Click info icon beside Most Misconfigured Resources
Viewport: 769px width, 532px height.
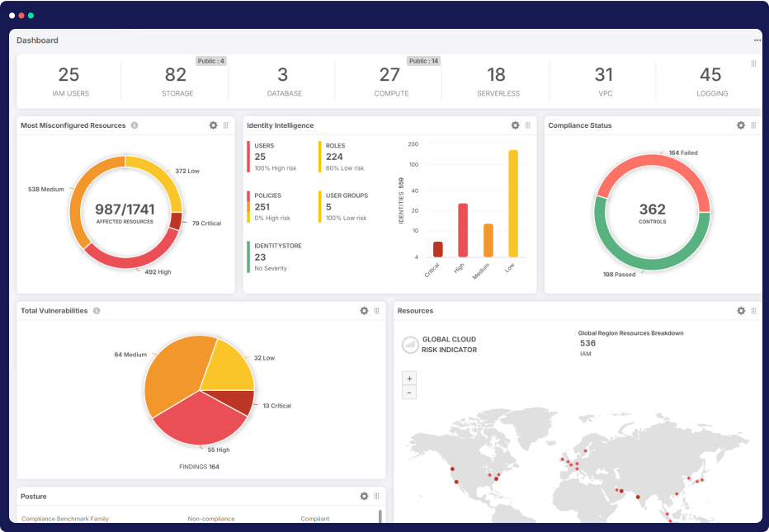pyautogui.click(x=134, y=125)
